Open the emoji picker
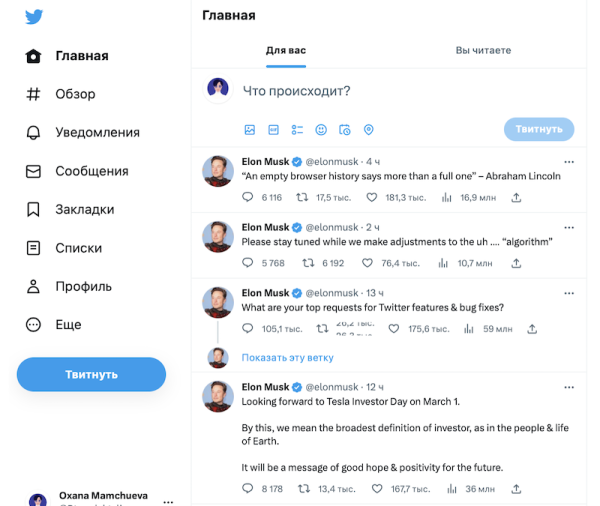Image resolution: width=600 pixels, height=506 pixels. 321,130
